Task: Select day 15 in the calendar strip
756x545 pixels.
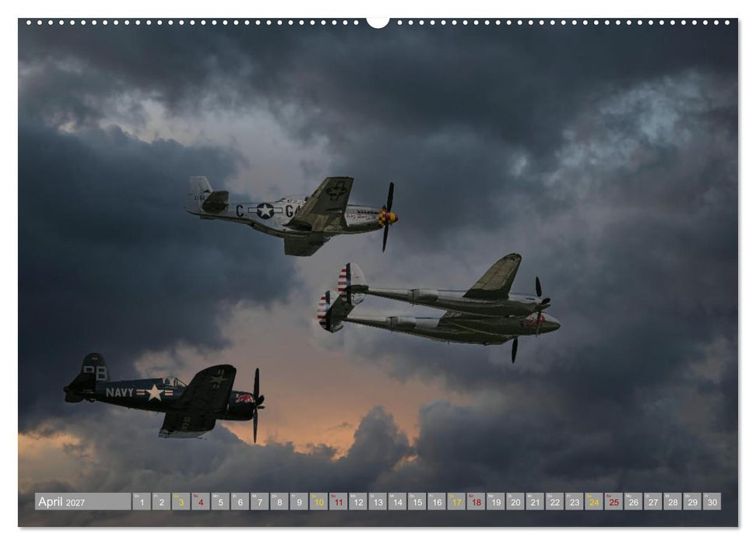Action: pyautogui.click(x=417, y=501)
